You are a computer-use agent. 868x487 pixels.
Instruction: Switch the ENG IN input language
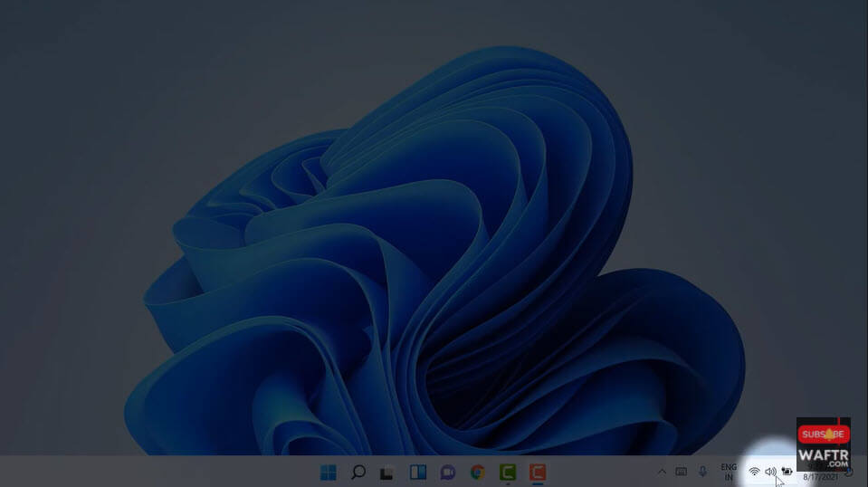click(729, 472)
